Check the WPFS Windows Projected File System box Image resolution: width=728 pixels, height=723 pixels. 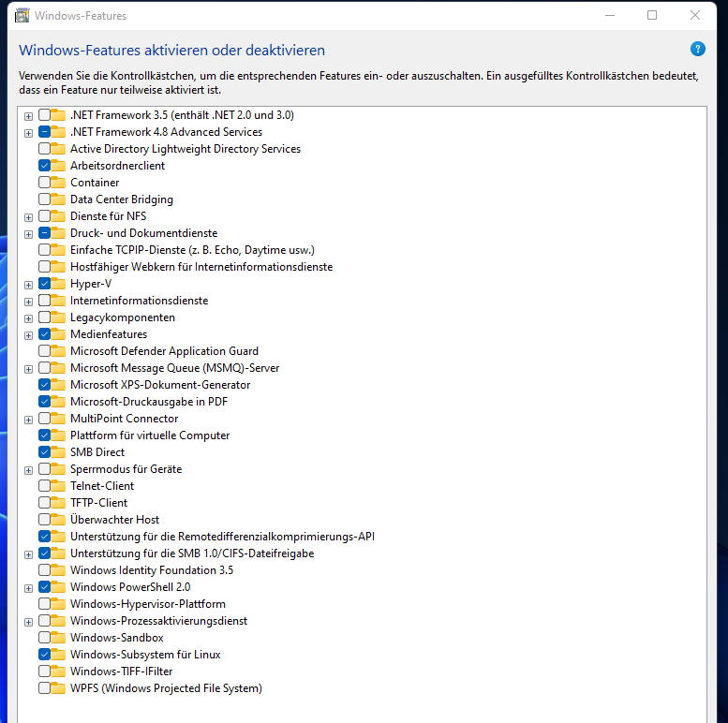(x=45, y=687)
